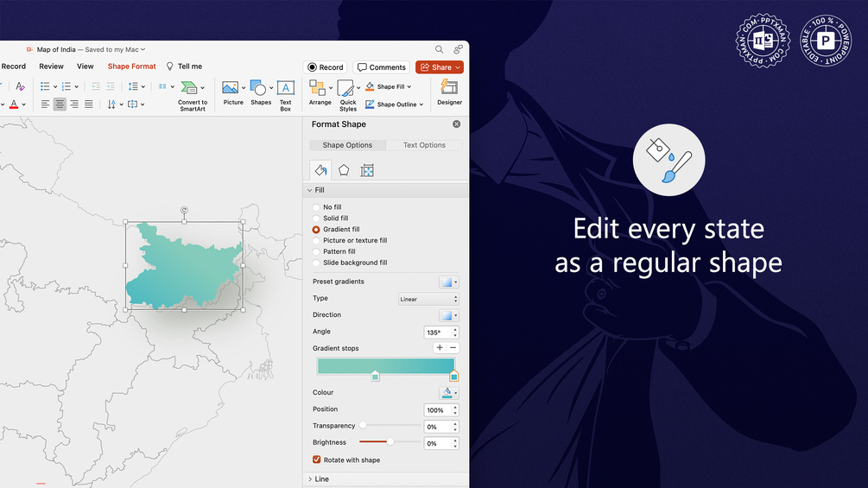868x488 pixels.
Task: Click the align text vertically icon
Action: (133, 104)
